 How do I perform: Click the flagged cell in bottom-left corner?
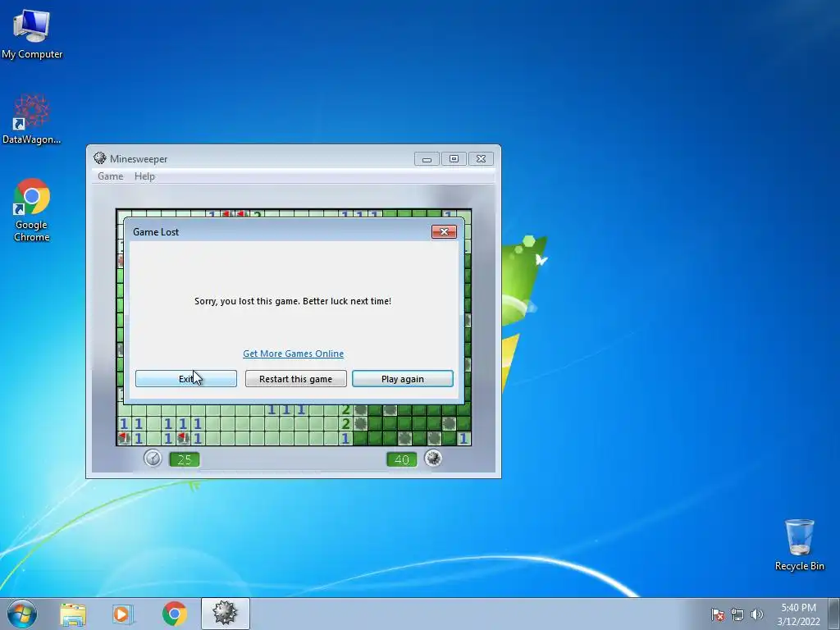[125, 438]
